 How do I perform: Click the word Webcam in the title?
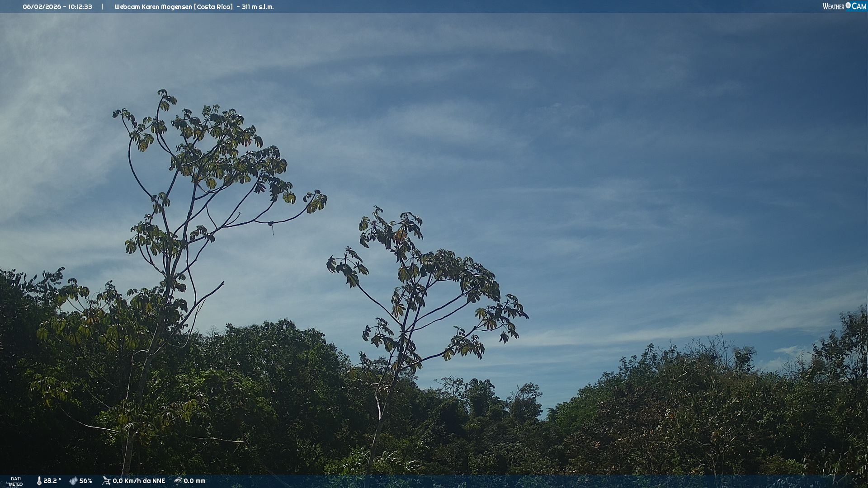coord(127,7)
